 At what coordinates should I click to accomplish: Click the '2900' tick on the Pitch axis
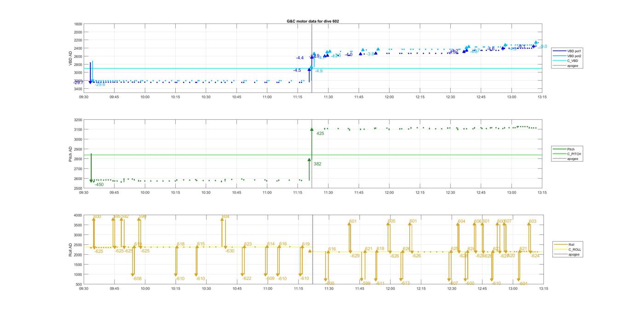click(x=78, y=149)
